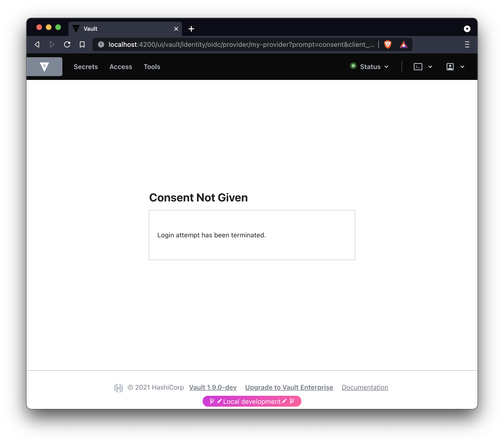Open the console terminal icon
The image size is (504, 444).
(418, 67)
